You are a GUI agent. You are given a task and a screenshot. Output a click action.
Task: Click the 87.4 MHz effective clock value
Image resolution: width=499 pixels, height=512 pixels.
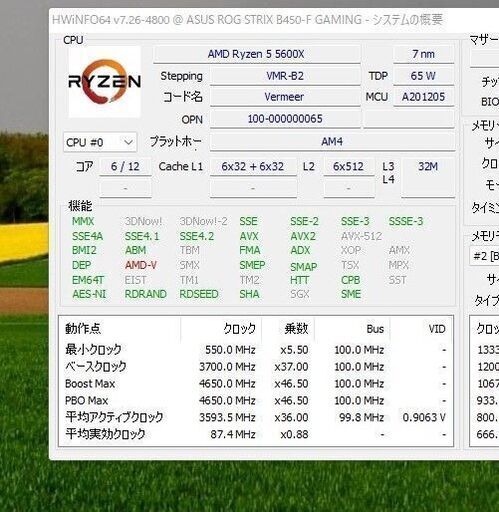[x=233, y=434]
